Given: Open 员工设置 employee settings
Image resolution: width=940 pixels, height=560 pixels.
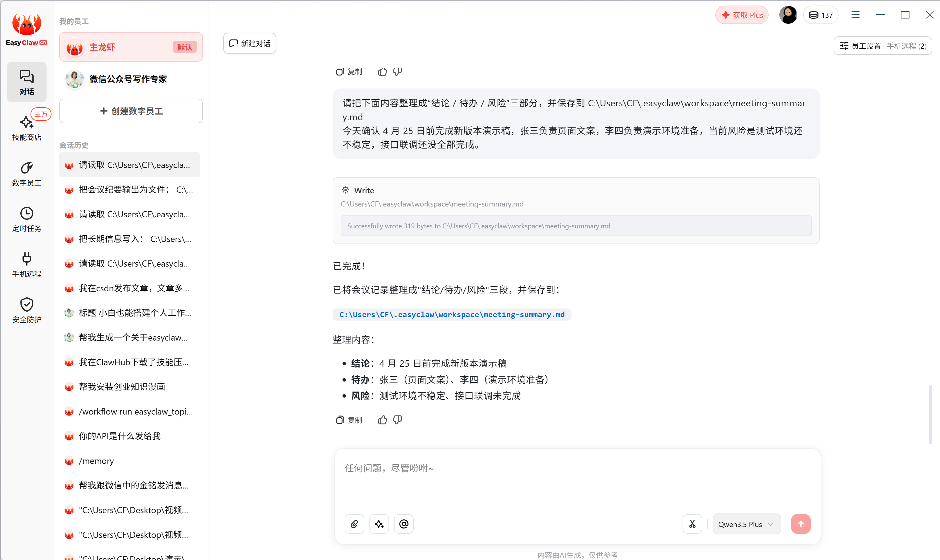Looking at the screenshot, I should click(x=860, y=46).
